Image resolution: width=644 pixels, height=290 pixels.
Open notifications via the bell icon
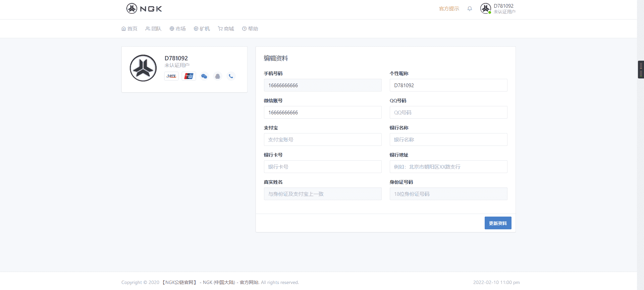coord(470,9)
